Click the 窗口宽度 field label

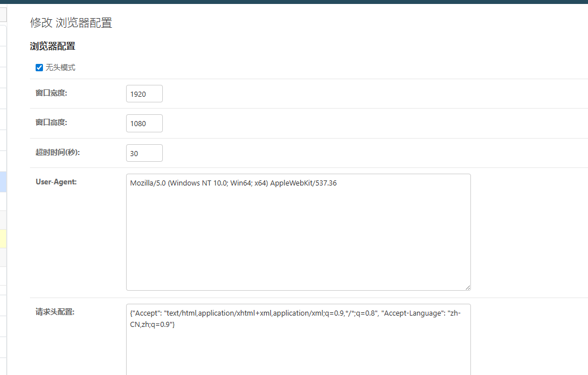51,93
